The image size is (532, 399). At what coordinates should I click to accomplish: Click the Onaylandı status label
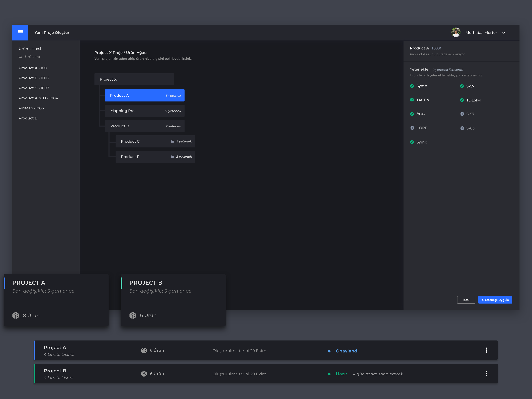347,351
